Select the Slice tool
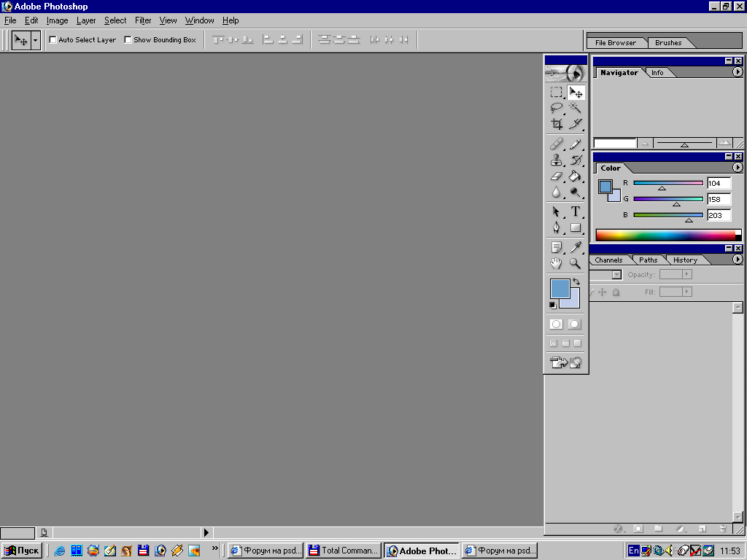Image resolution: width=747 pixels, height=560 pixels. [x=576, y=124]
